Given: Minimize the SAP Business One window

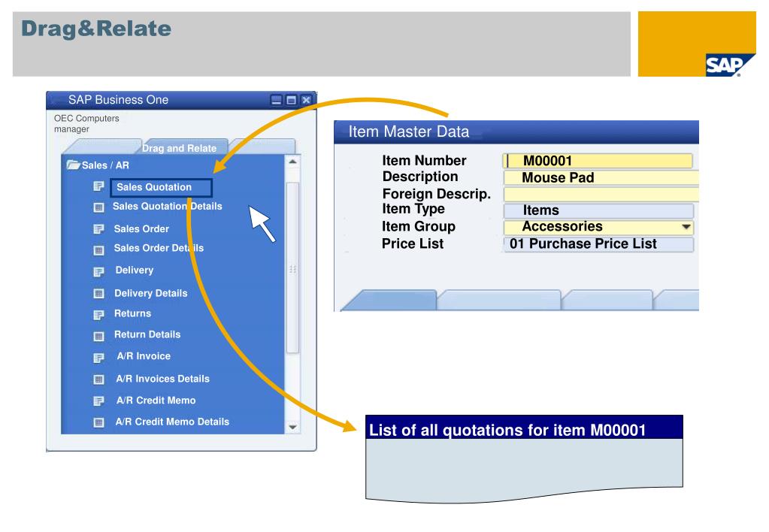Looking at the screenshot, I should (x=277, y=100).
